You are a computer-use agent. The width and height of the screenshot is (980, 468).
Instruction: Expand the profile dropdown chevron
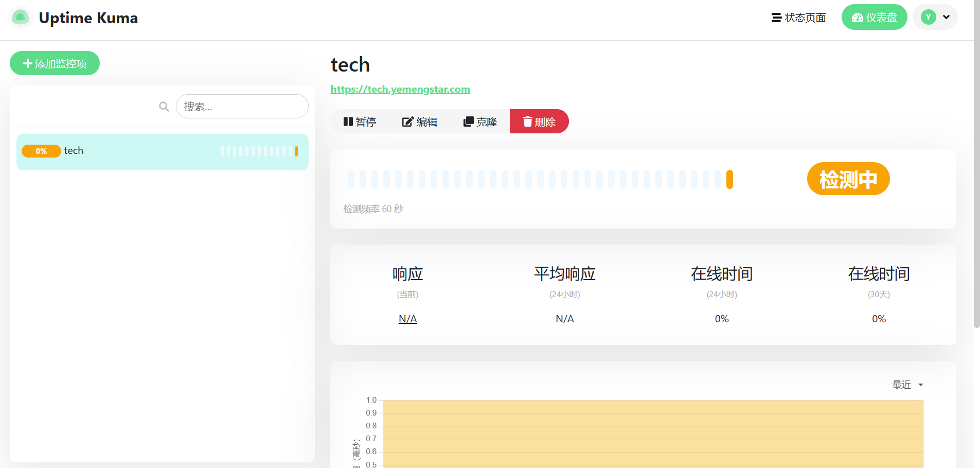(x=946, y=18)
